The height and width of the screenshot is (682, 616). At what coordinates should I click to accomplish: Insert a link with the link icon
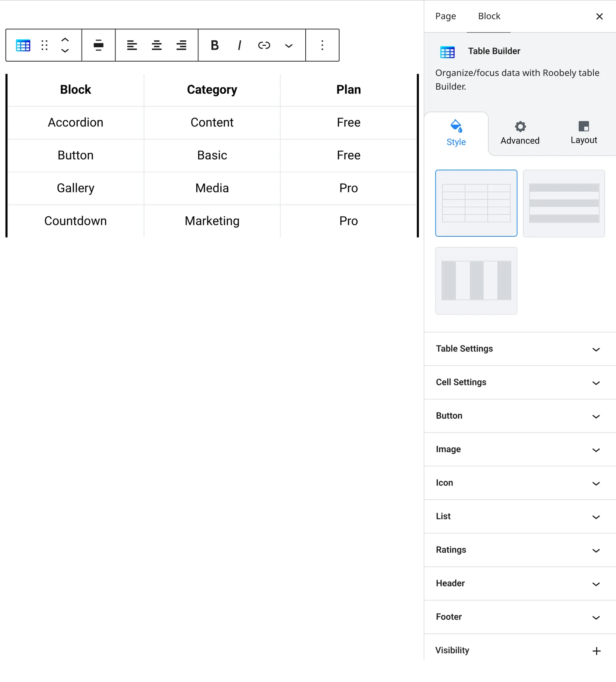click(x=264, y=45)
